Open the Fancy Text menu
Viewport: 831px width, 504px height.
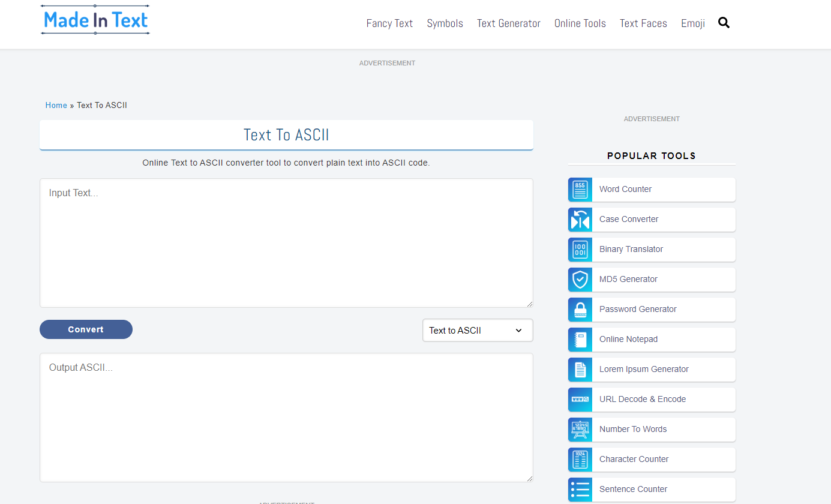click(389, 23)
